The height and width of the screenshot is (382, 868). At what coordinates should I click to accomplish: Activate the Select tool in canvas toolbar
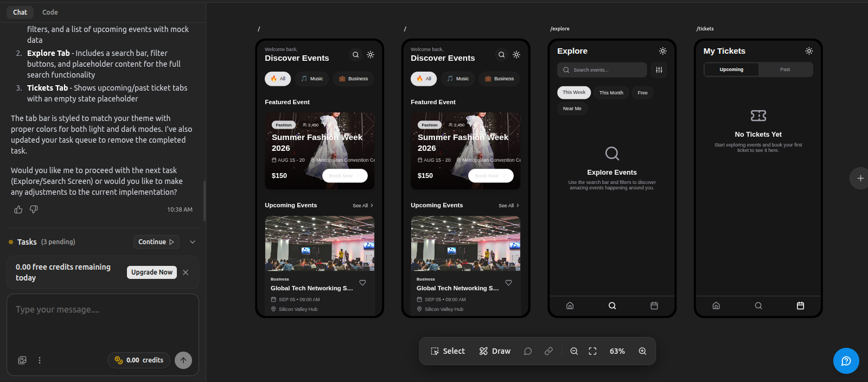[448, 351]
